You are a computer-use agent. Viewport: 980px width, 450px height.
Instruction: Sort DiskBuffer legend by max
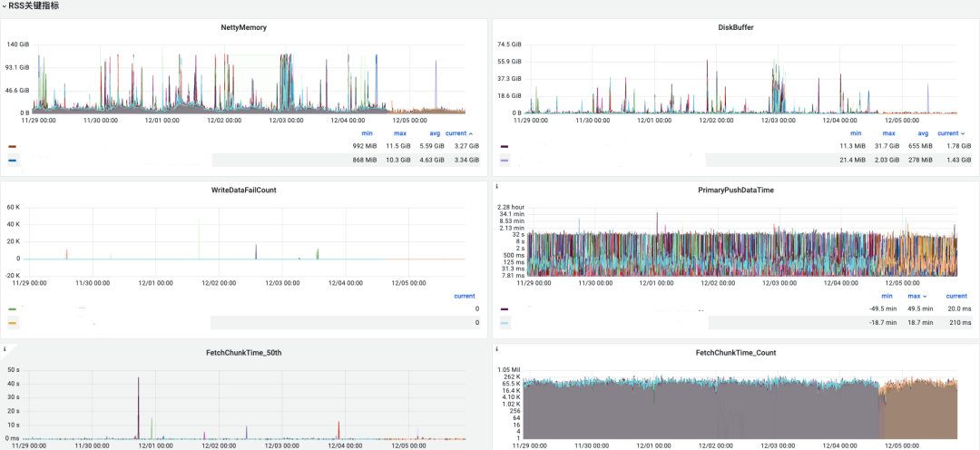coord(888,133)
